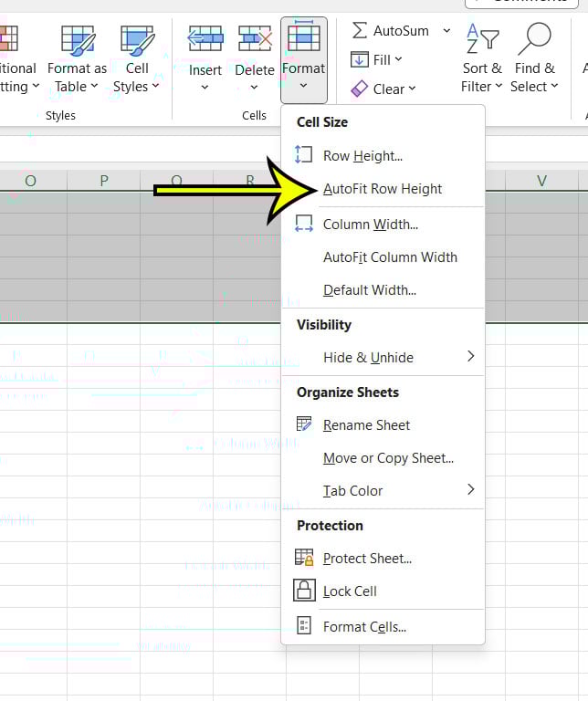Expand the Hide & Unhide submenu arrow
The width and height of the screenshot is (588, 701).
coord(470,356)
